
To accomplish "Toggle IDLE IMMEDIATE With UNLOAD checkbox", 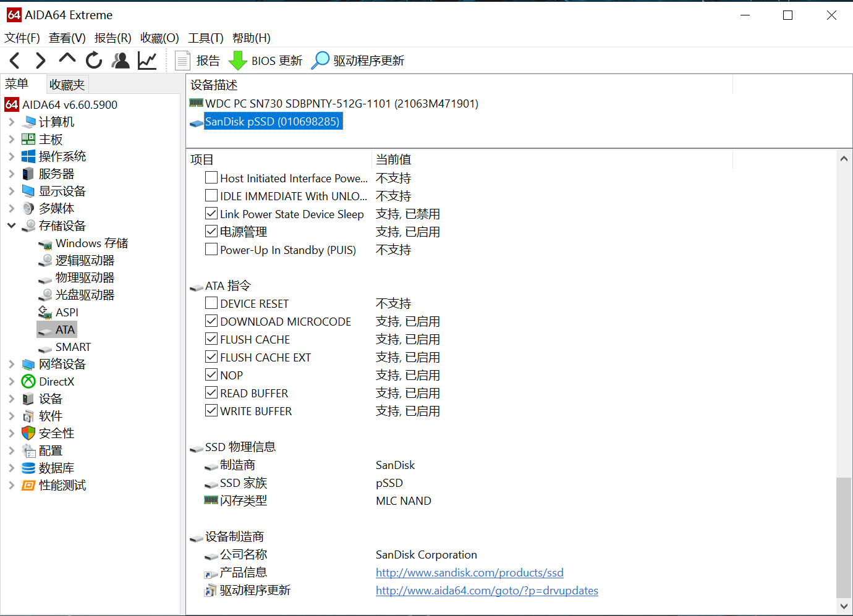I will tap(211, 196).
